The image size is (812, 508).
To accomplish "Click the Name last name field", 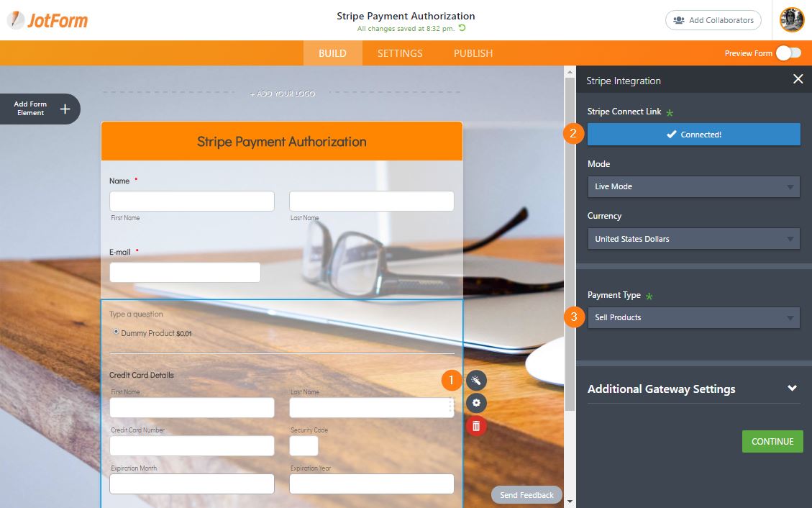I will click(x=371, y=201).
